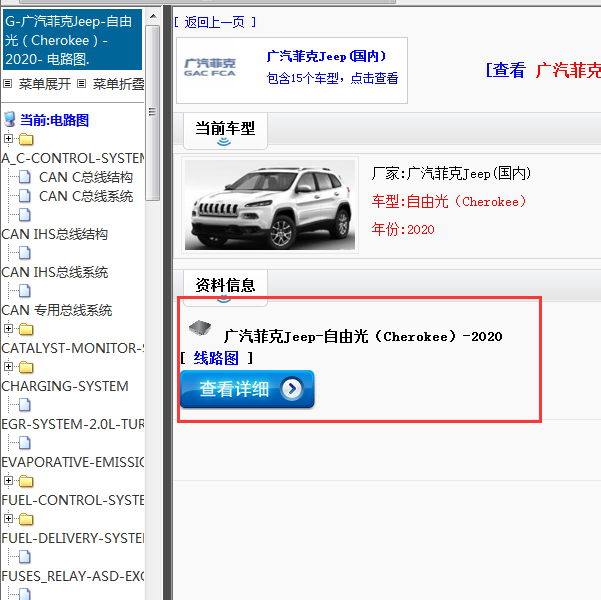Click document icon above EVAPORATIVE-EMISSION
Image resolution: width=601 pixels, height=600 pixels.
pyautogui.click(x=25, y=443)
